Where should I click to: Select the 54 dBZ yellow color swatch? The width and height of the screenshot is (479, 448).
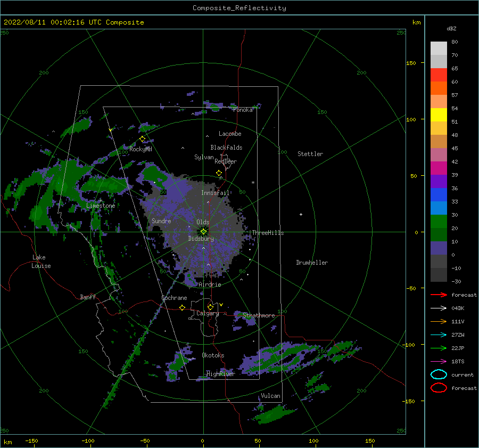click(439, 115)
